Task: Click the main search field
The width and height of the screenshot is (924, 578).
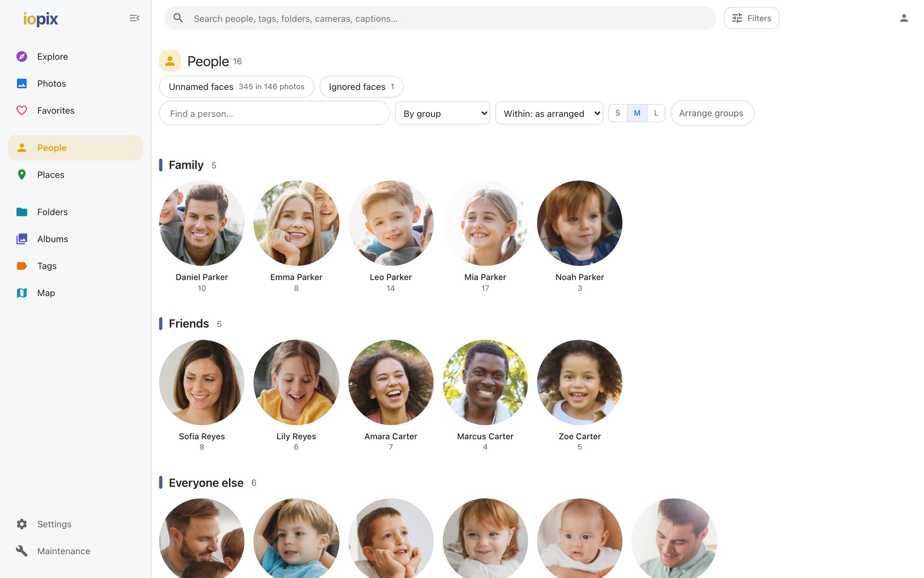Action: coord(440,18)
